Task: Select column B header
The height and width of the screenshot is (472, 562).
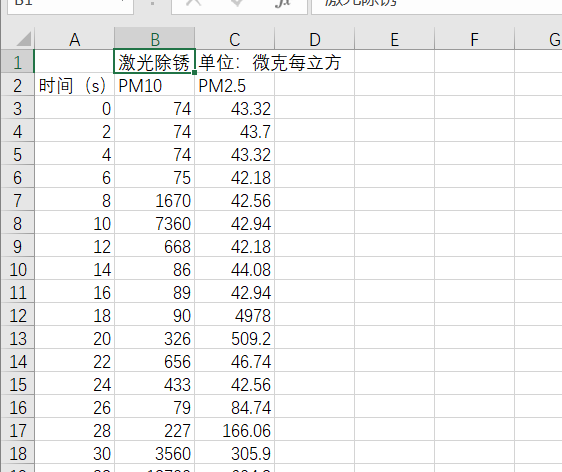Action: pyautogui.click(x=154, y=39)
